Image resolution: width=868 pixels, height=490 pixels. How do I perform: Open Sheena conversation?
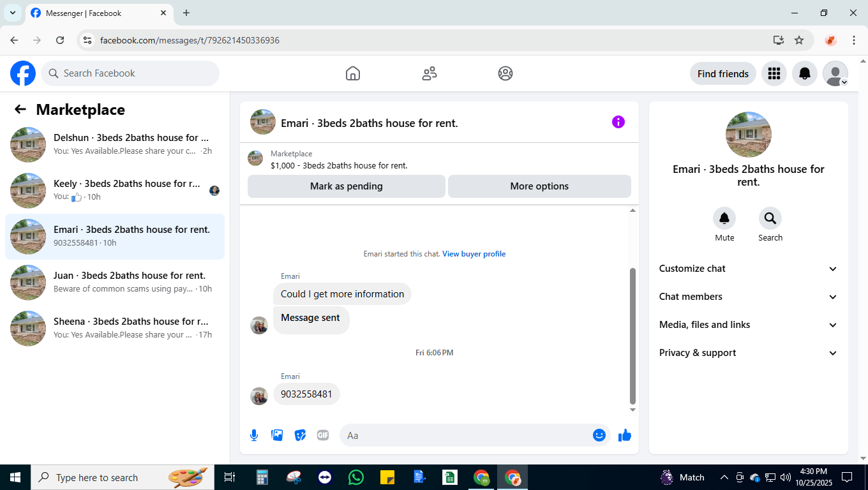pos(115,329)
